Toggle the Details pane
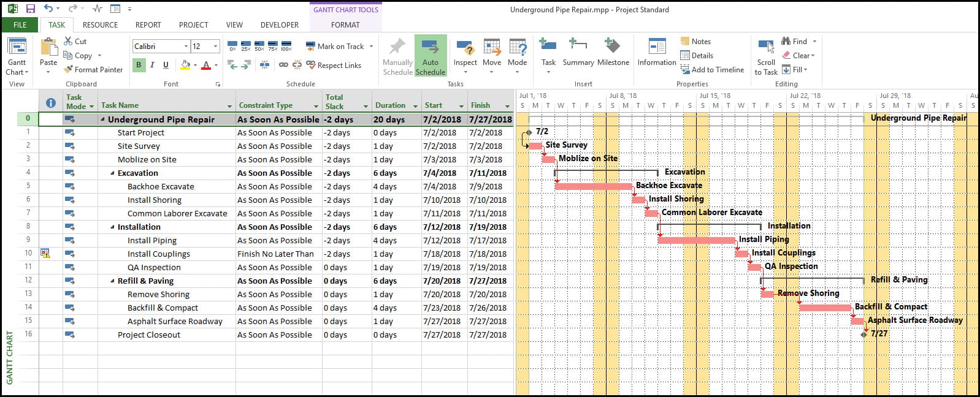Viewport: 980px width, 397px height. [697, 55]
